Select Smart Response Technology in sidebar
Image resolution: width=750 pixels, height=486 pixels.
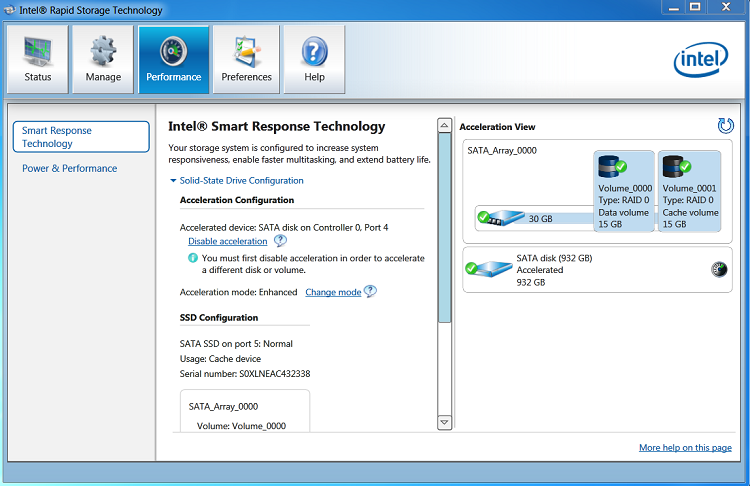coord(80,137)
